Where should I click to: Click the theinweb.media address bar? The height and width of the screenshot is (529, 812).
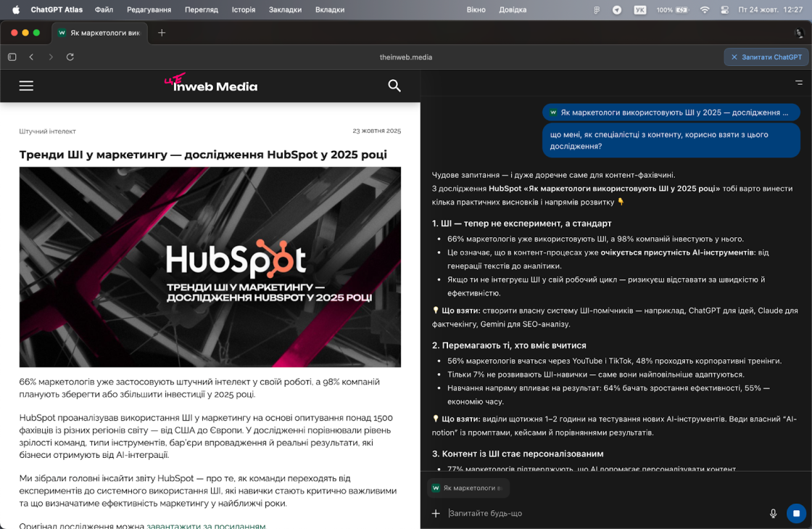click(x=405, y=57)
